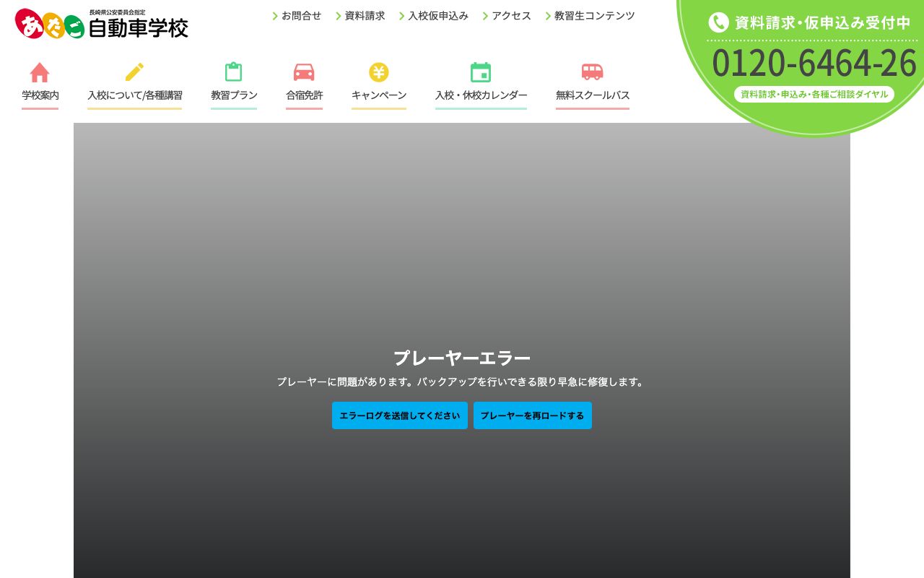The image size is (924, 578).
Task: Click the green chevron before お問合せ
Action: pyautogui.click(x=275, y=15)
